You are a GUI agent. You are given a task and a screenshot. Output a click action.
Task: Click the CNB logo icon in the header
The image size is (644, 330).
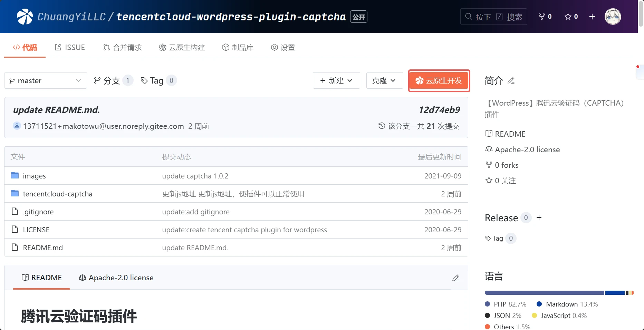coord(25,17)
